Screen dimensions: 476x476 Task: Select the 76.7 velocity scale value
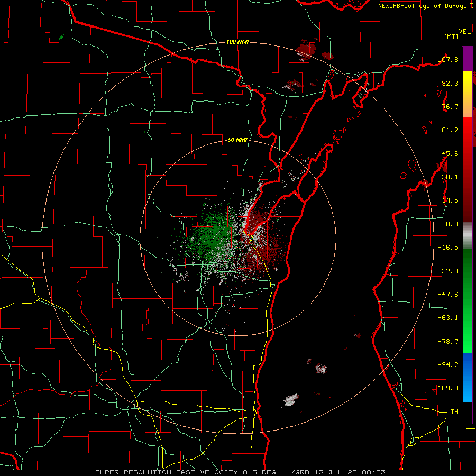tap(450, 106)
